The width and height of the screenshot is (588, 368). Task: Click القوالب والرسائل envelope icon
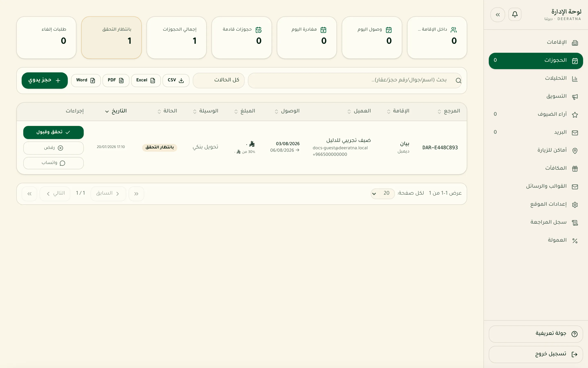coord(575,187)
